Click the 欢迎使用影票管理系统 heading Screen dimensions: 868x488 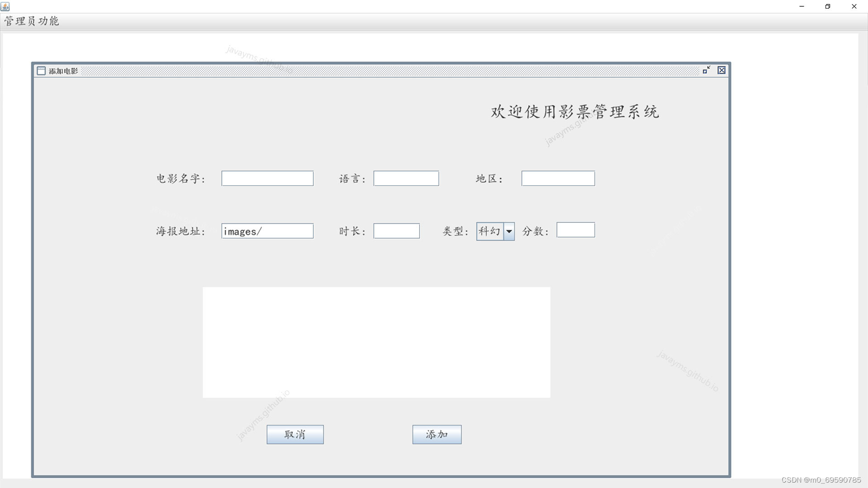coord(575,112)
